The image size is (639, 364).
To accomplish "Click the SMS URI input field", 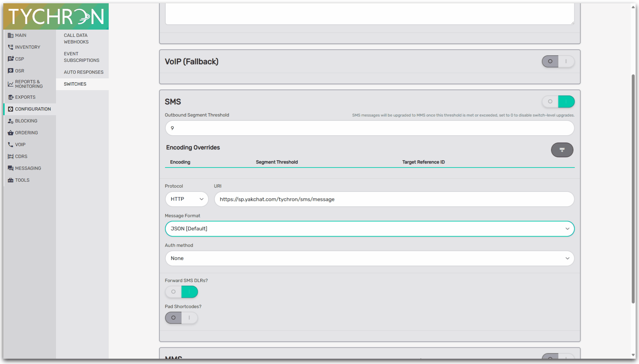I will click(x=394, y=199).
